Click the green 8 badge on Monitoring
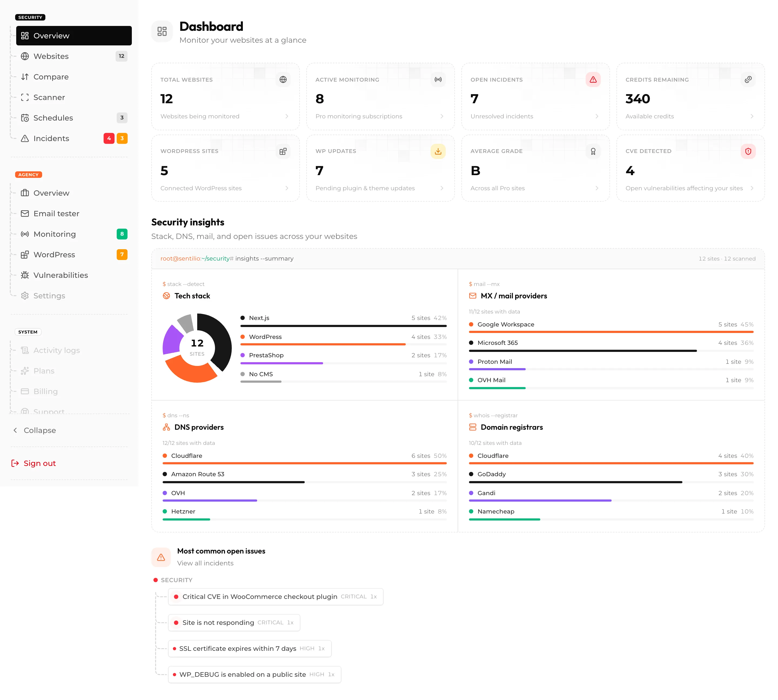The height and width of the screenshot is (700, 778). click(x=122, y=234)
